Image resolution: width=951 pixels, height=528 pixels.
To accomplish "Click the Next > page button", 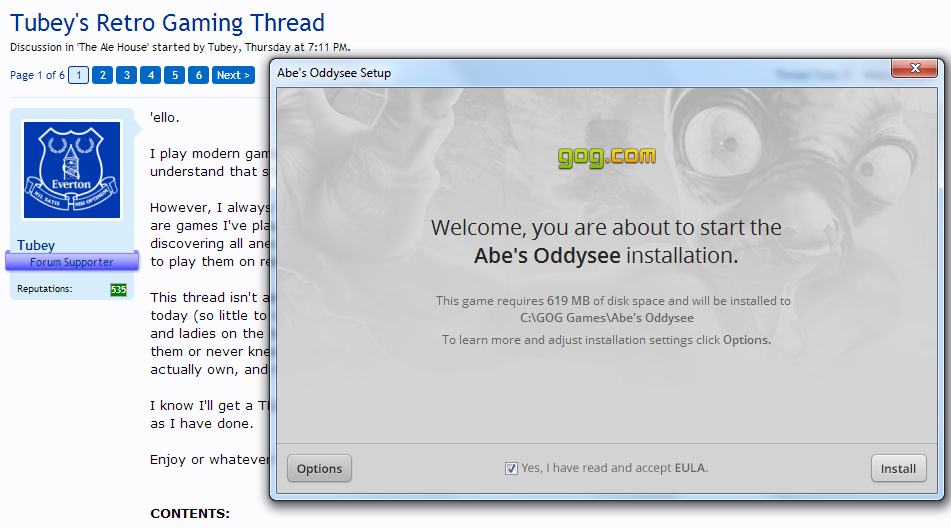I will 233,75.
